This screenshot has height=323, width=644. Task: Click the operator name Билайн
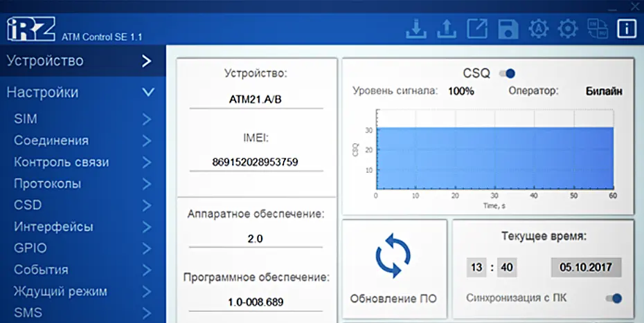604,91
